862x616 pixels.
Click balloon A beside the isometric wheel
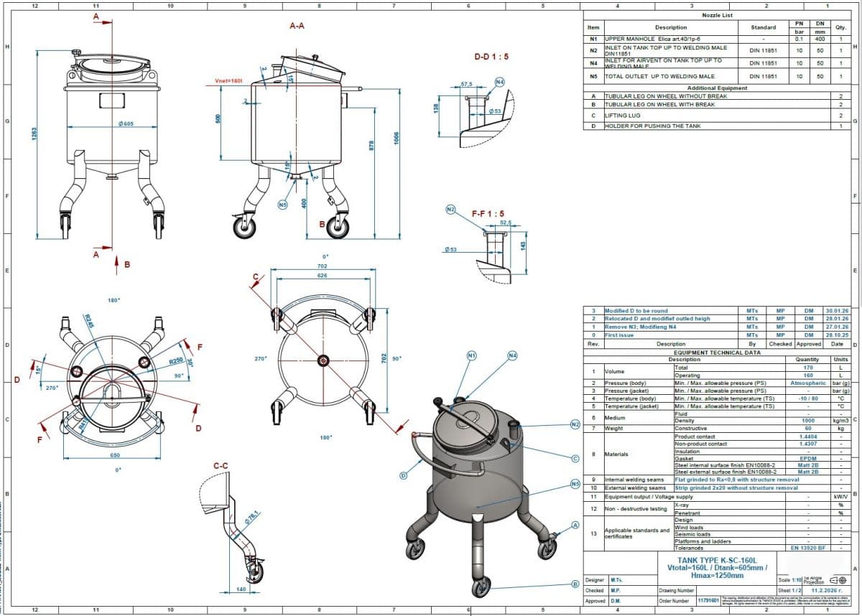575,526
